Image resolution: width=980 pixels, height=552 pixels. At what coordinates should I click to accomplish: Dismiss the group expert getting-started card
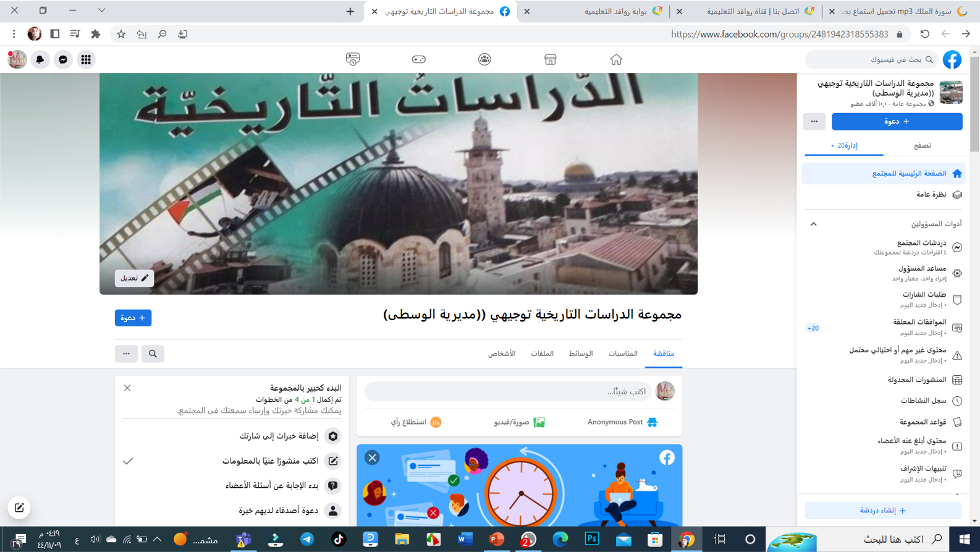click(x=127, y=388)
